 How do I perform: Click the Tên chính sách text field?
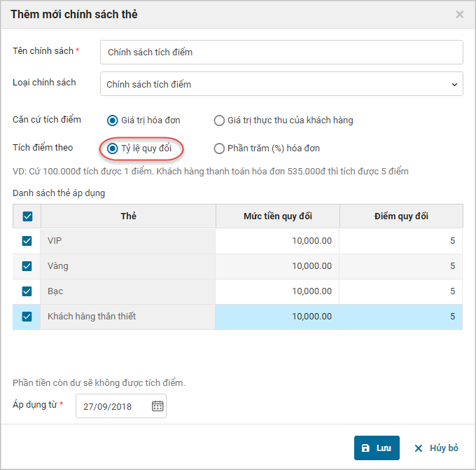[281, 52]
